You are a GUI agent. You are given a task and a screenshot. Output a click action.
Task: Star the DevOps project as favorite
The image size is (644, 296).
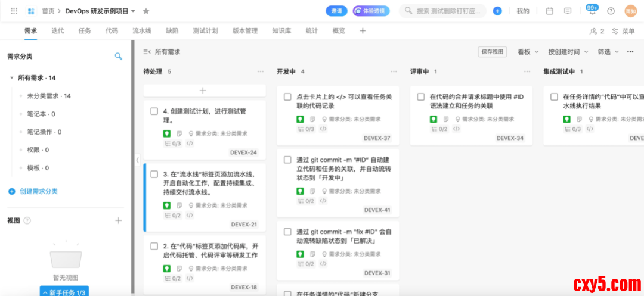(146, 11)
